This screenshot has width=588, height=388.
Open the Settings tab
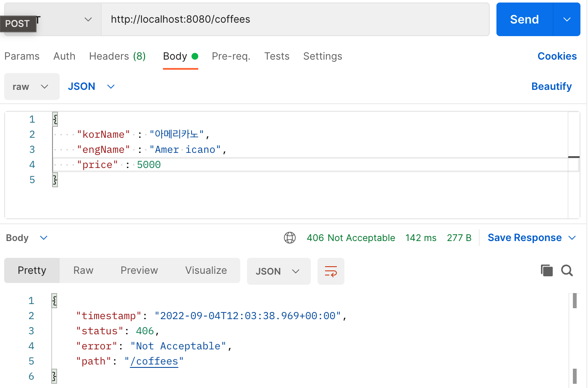point(323,56)
